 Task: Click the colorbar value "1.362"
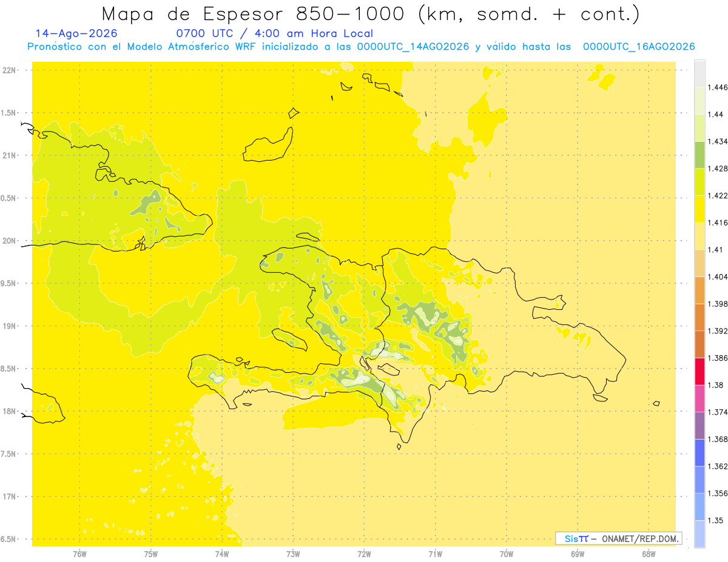718,466
